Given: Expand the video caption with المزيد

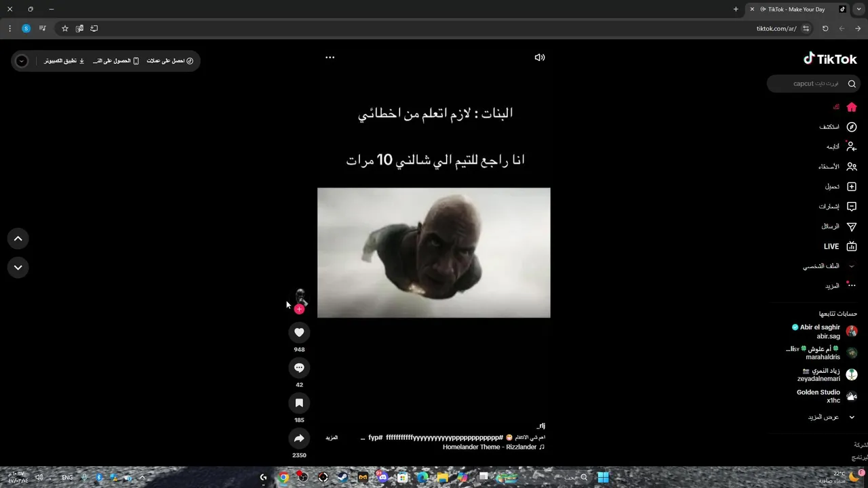Looking at the screenshot, I should pos(332,438).
